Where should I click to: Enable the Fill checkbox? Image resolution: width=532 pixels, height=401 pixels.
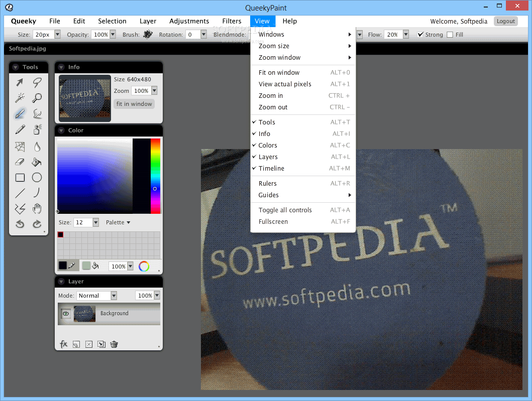click(x=450, y=35)
